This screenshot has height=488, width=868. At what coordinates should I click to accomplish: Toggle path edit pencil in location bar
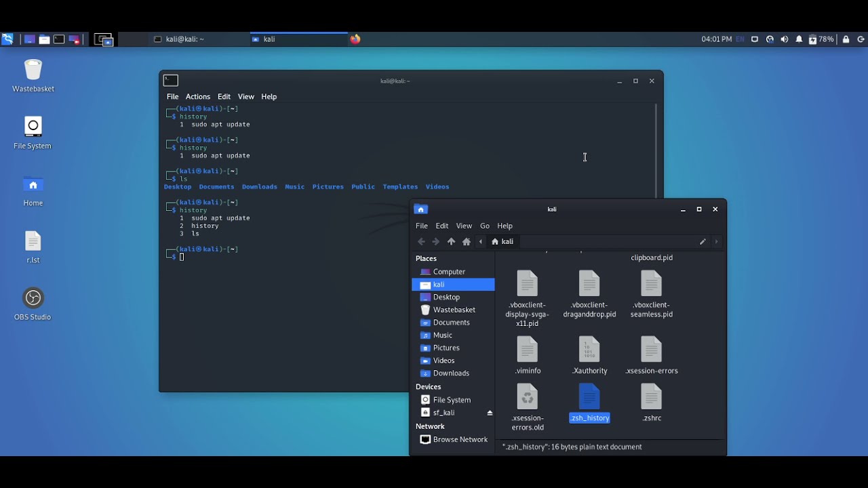[703, 242]
